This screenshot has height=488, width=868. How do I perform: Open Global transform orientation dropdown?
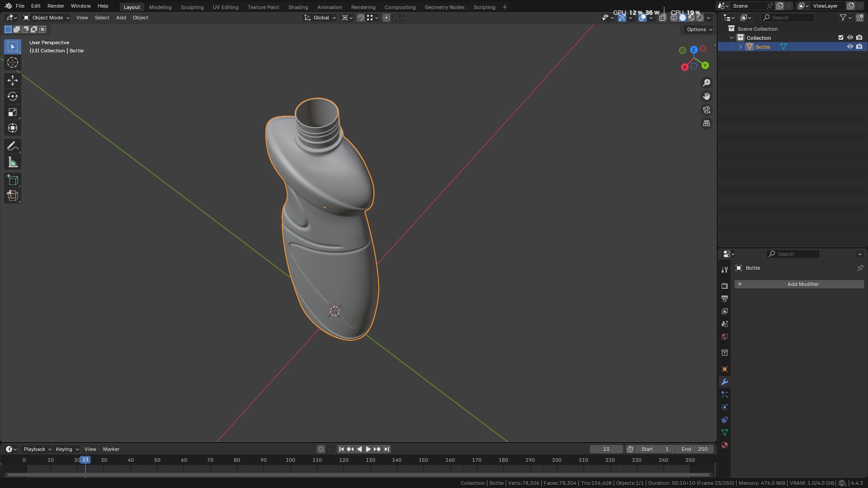(320, 18)
